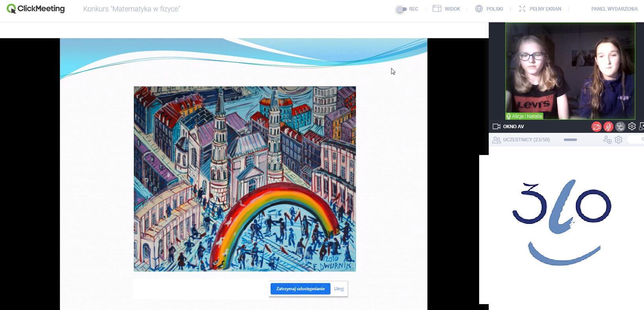Image resolution: width=644 pixels, height=310 pixels.
Task: Click Zatrzymaj udostępnianie button
Action: (300, 289)
